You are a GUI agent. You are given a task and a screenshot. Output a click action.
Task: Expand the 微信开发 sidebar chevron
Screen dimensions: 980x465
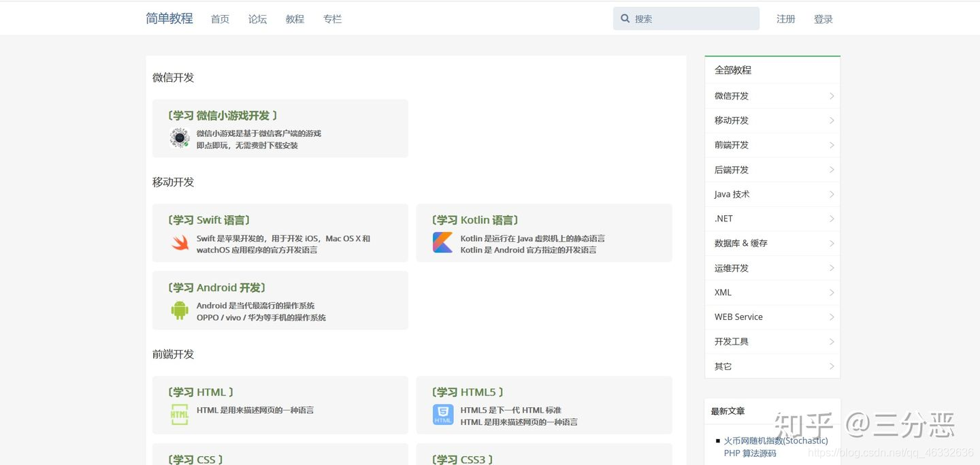click(832, 96)
